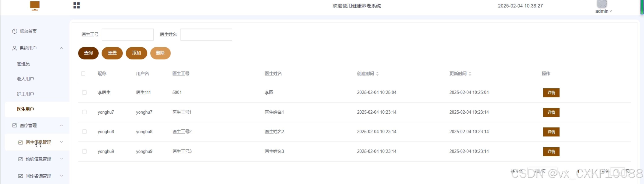The height and width of the screenshot is (184, 644).
Task: Click the 李四 name cell
Action: click(x=269, y=92)
